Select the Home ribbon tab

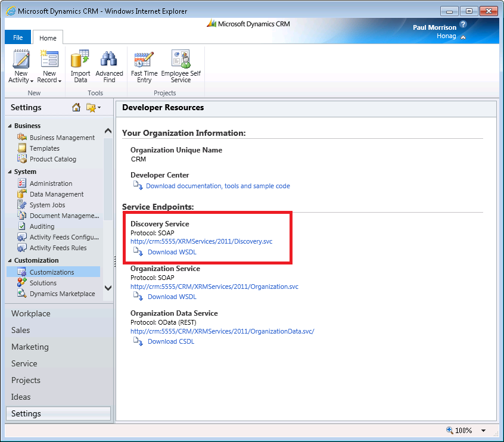48,38
